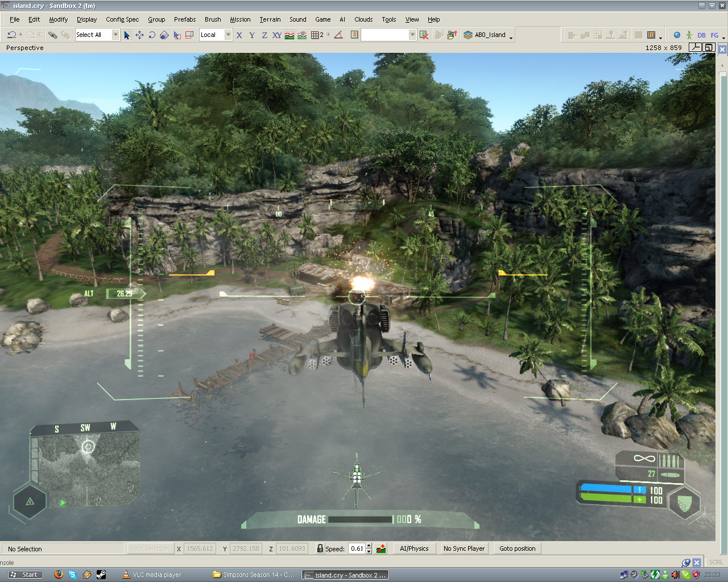Click the Z coordinate field

292,548
